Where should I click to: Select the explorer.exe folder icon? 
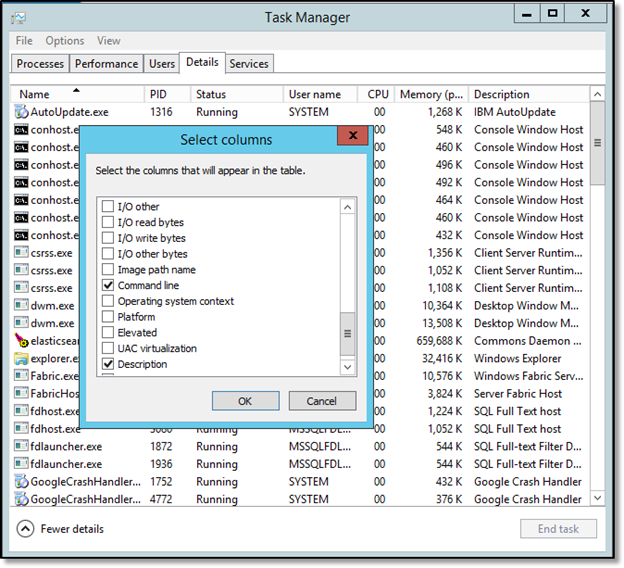point(21,358)
